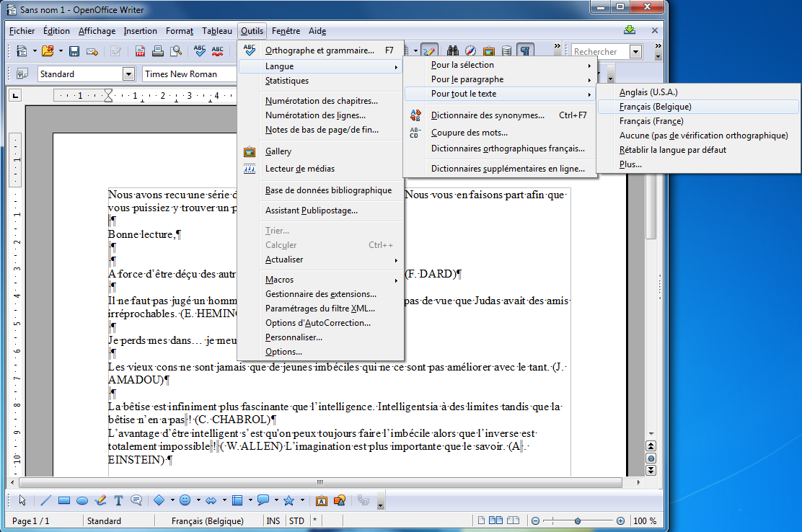The width and height of the screenshot is (802, 532).
Task: Click the zoom out minus button
Action: (x=536, y=520)
